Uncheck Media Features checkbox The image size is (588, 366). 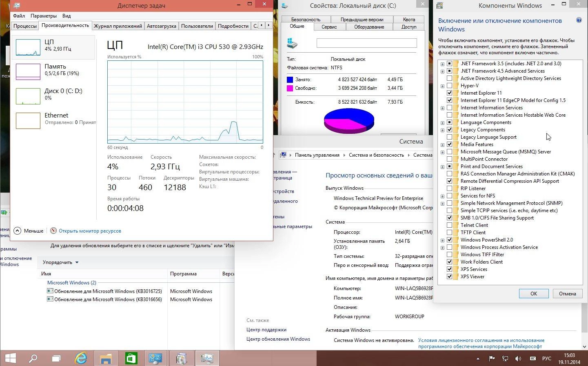click(x=449, y=144)
